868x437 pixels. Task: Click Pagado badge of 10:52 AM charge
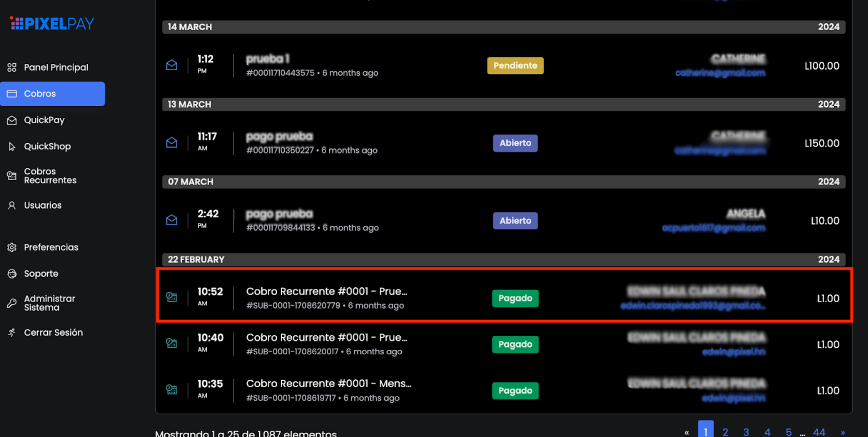[x=515, y=298]
